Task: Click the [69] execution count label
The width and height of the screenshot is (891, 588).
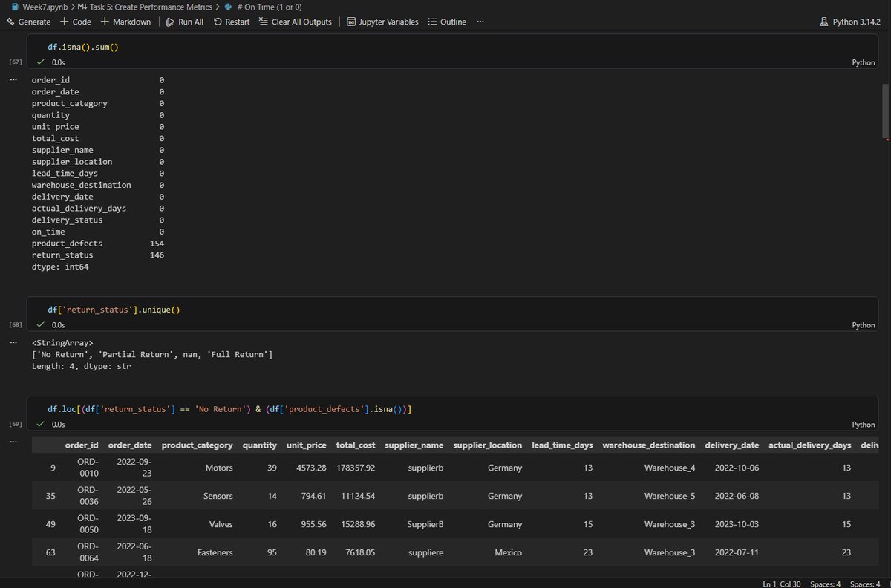Action: coord(16,424)
